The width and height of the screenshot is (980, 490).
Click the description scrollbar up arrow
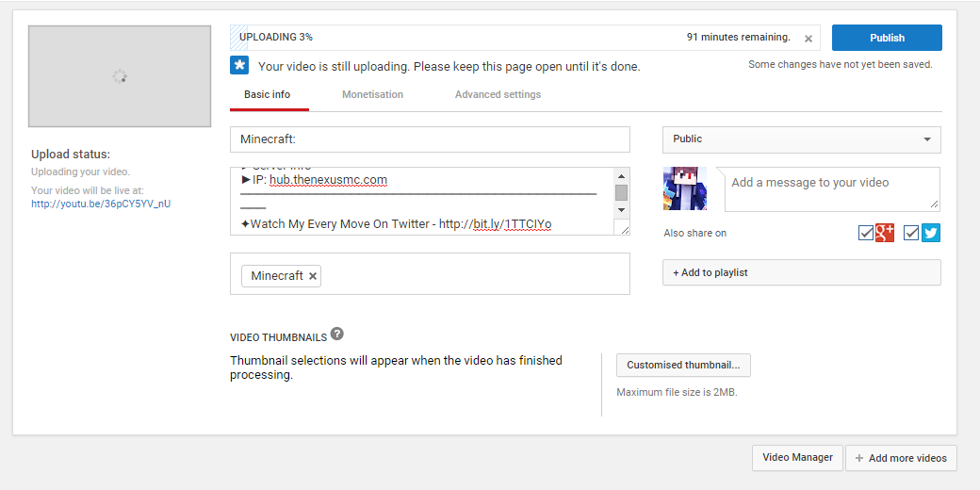621,175
